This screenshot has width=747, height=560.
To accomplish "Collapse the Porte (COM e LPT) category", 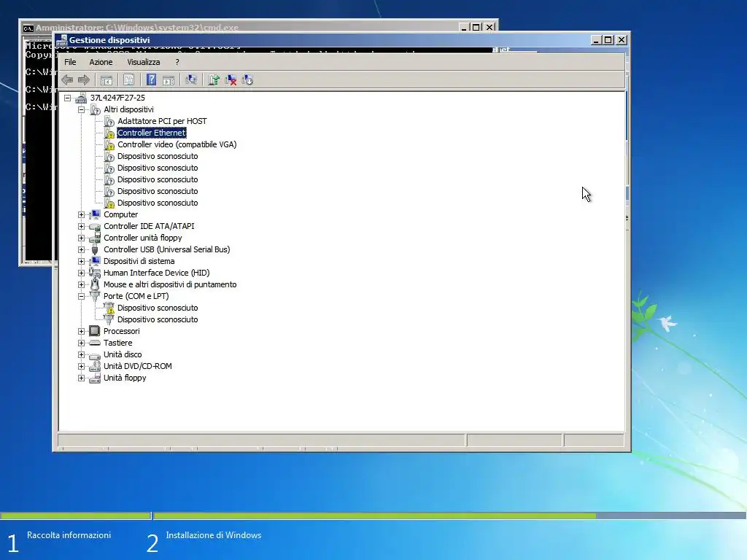I will click(82, 296).
